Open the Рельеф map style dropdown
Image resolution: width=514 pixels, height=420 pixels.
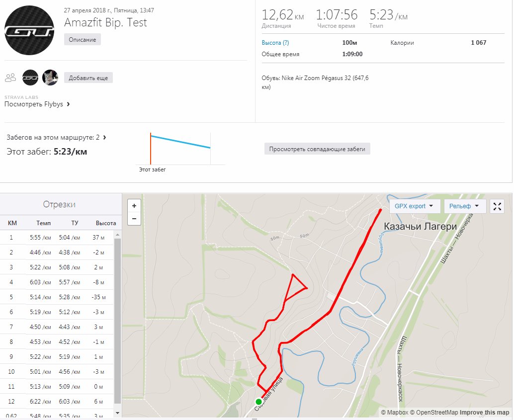click(464, 206)
